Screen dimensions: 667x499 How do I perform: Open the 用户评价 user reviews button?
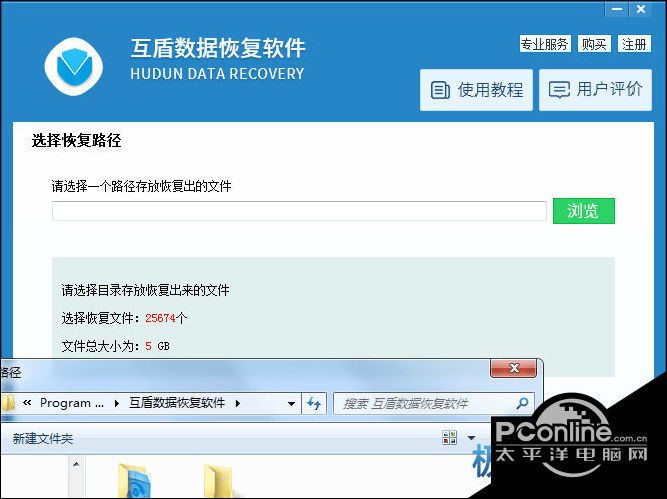[595, 90]
